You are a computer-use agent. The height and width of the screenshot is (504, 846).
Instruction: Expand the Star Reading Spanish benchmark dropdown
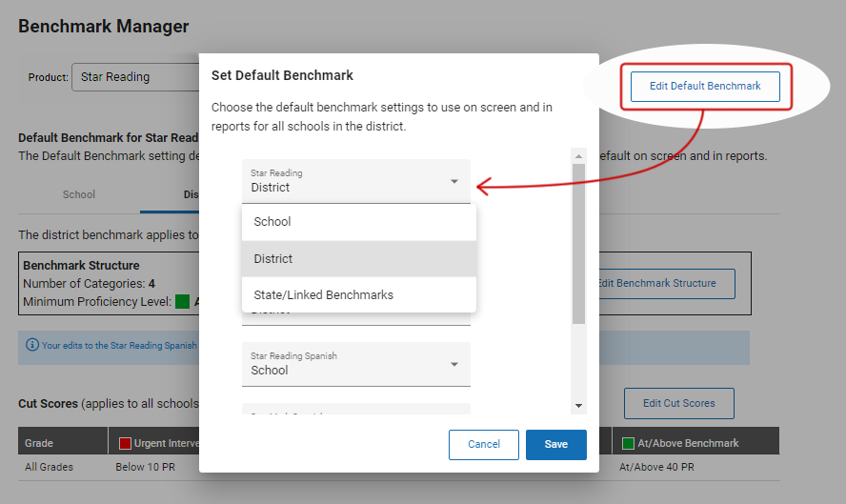pos(356,364)
